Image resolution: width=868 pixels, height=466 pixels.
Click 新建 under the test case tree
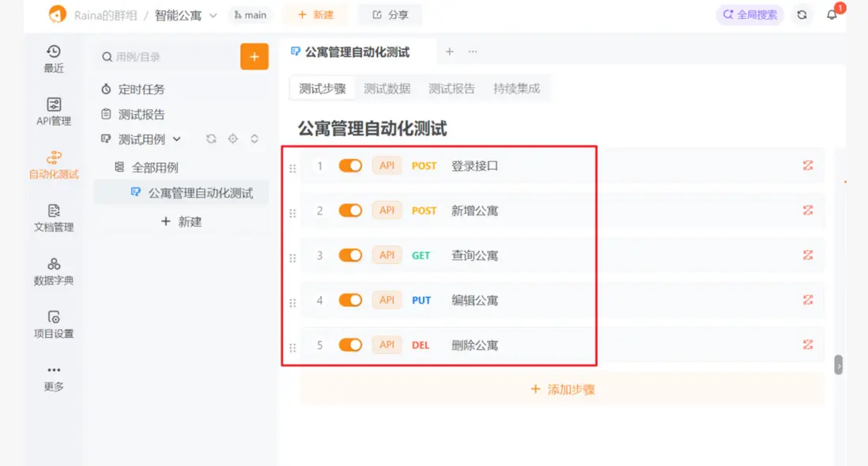tap(182, 222)
